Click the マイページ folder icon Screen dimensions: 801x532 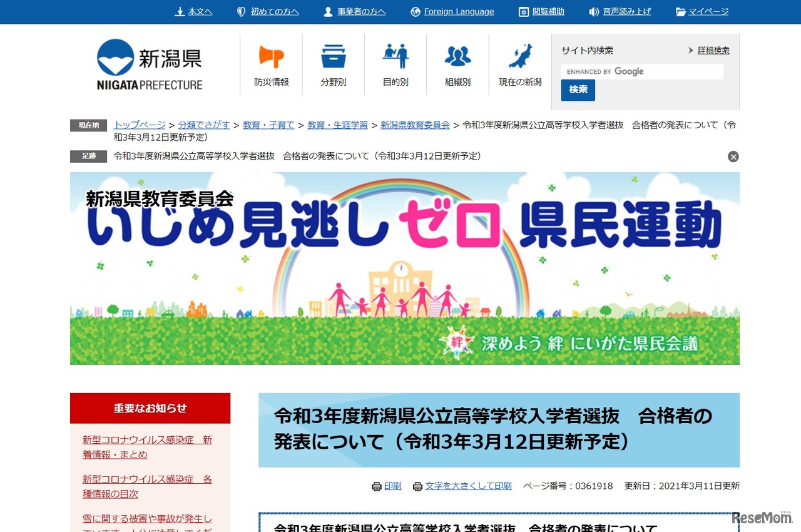pyautogui.click(x=681, y=12)
